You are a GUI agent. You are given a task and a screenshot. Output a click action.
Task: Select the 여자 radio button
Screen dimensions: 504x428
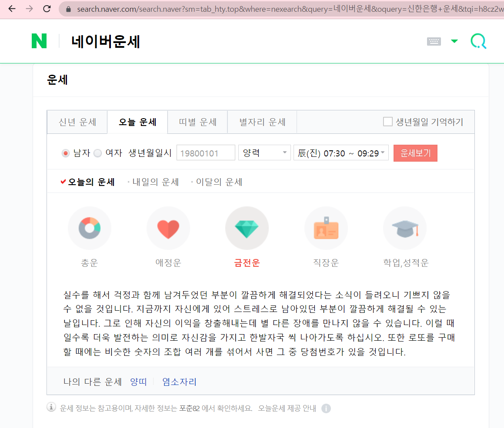tap(97, 153)
